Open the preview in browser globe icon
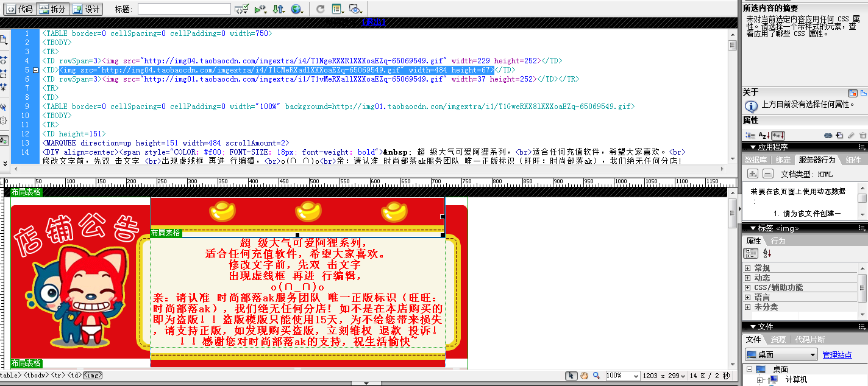This screenshot has height=386, width=868. tap(297, 9)
